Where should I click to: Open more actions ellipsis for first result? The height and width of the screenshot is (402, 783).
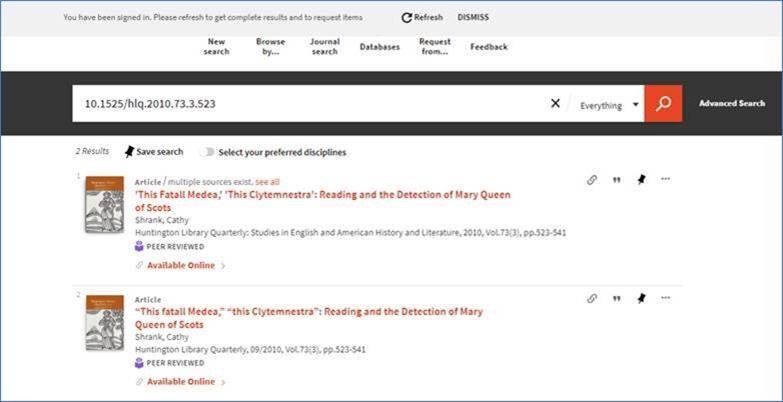[665, 179]
